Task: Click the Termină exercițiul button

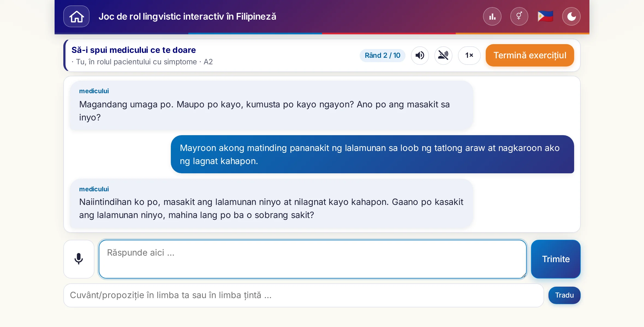Action: 530,55
